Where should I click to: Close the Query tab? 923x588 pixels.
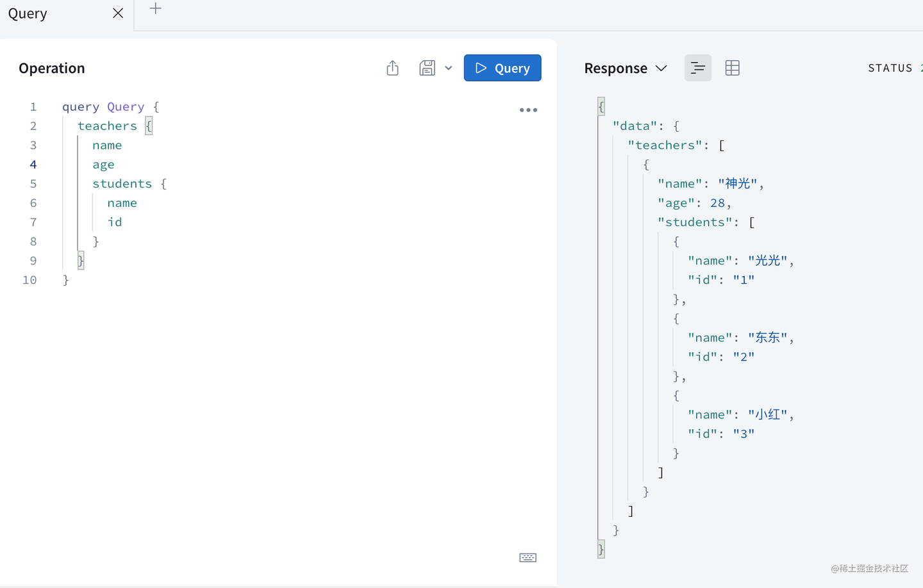[x=117, y=12]
